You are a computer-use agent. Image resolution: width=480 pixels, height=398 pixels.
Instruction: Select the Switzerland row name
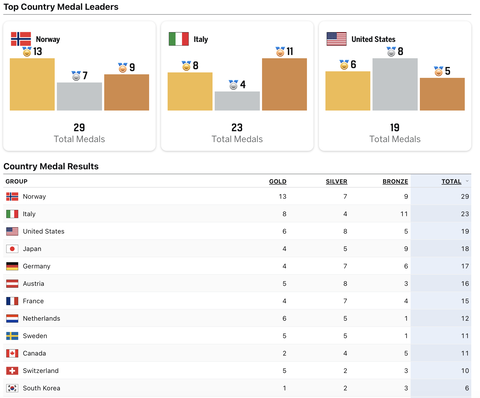pyautogui.click(x=40, y=371)
